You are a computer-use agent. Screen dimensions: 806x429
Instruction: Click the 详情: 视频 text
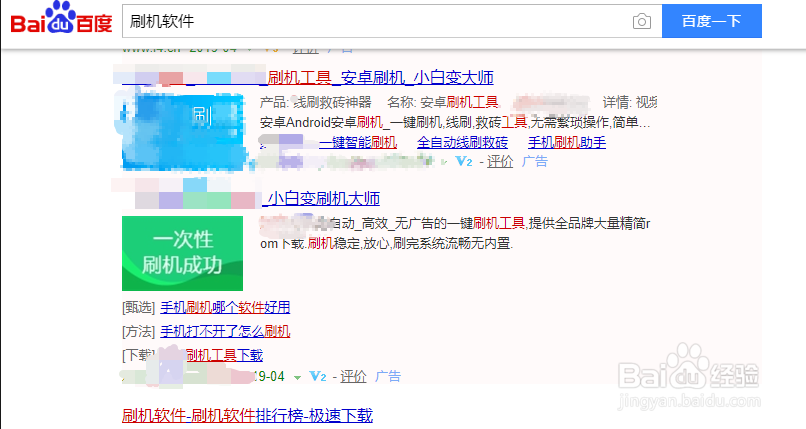[x=630, y=102]
